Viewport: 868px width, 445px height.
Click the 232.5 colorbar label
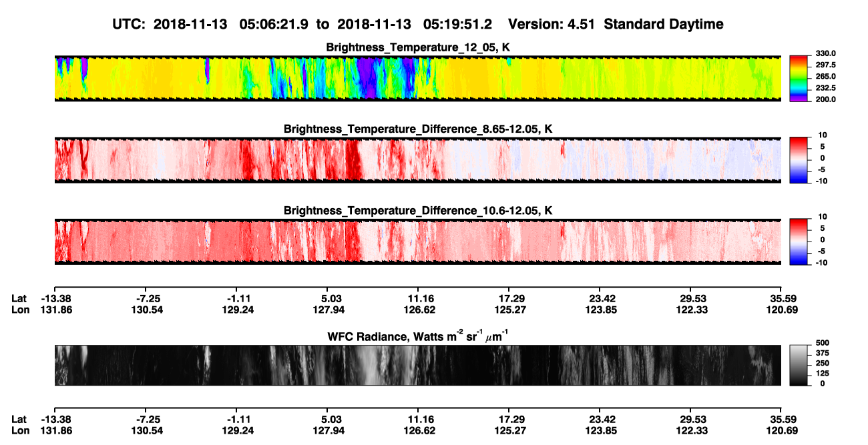click(826, 88)
